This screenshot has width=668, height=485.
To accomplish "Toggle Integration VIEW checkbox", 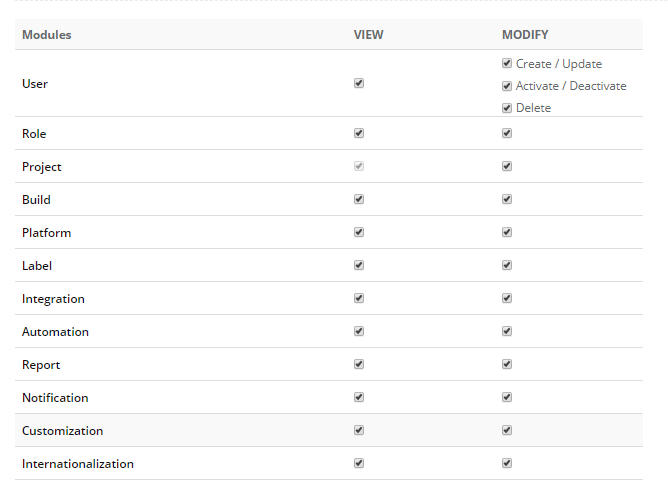I will [x=359, y=298].
